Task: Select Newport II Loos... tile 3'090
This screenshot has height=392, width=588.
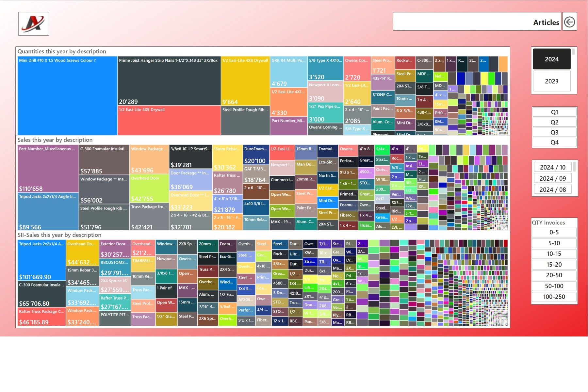Action: (x=325, y=91)
